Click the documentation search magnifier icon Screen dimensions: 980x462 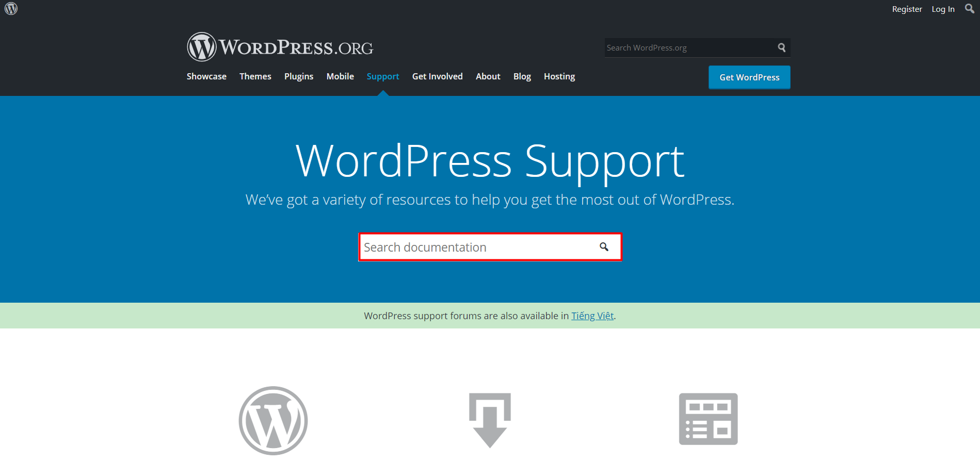[x=604, y=247]
